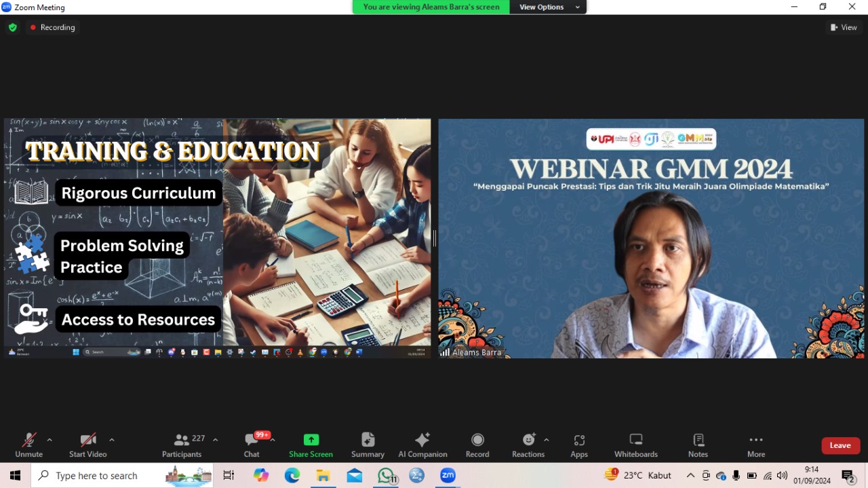
Task: Open the notification center icon
Action: pyautogui.click(x=848, y=476)
